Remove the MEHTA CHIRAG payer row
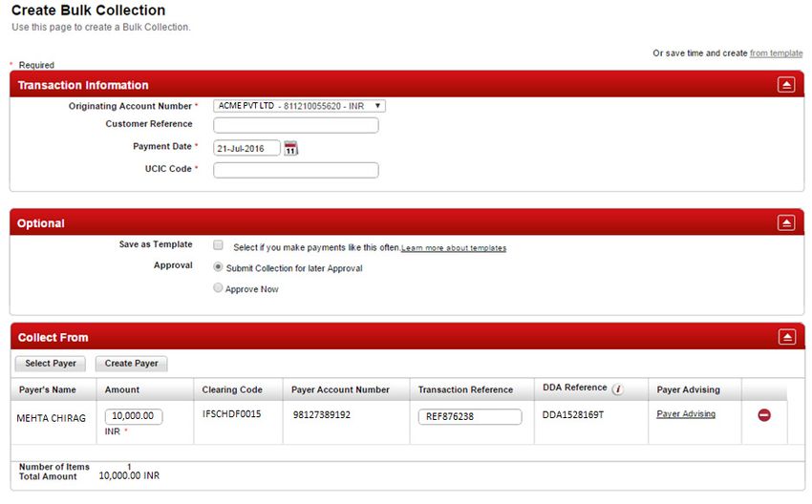 pos(764,415)
